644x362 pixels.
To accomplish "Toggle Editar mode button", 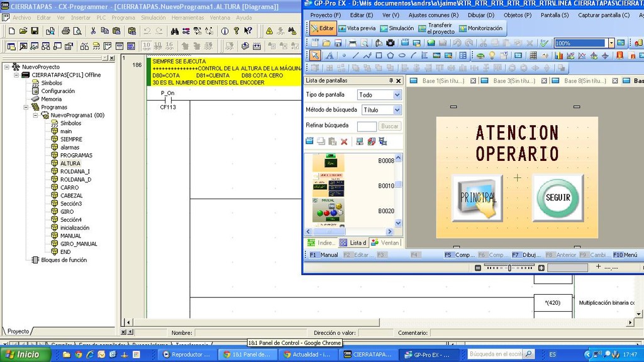I will pos(322,28).
